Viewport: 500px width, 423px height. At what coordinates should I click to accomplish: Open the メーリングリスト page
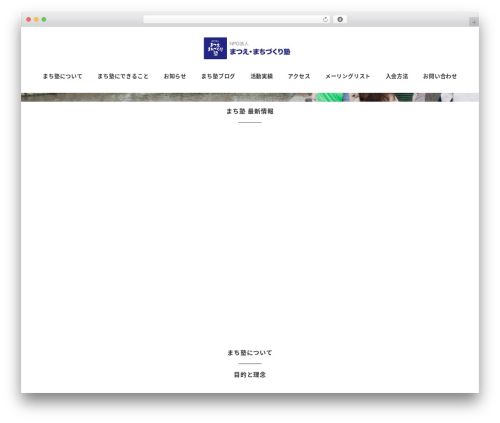(x=348, y=76)
